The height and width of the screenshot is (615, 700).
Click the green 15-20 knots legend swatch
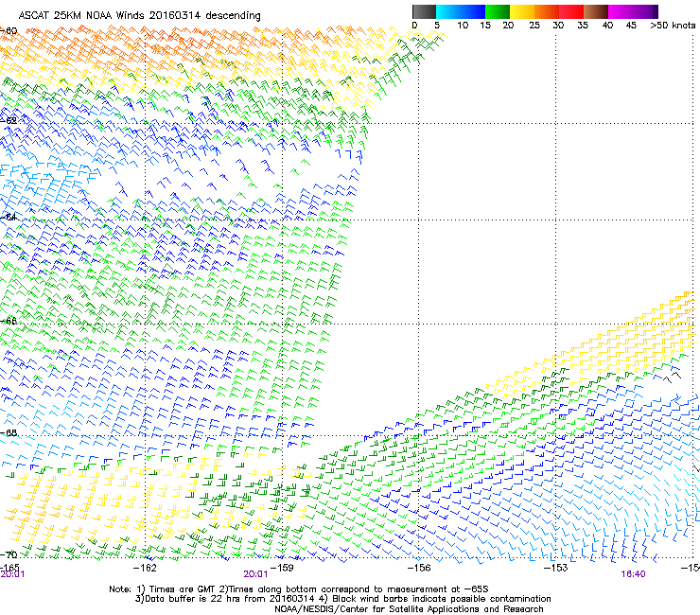[x=498, y=11]
